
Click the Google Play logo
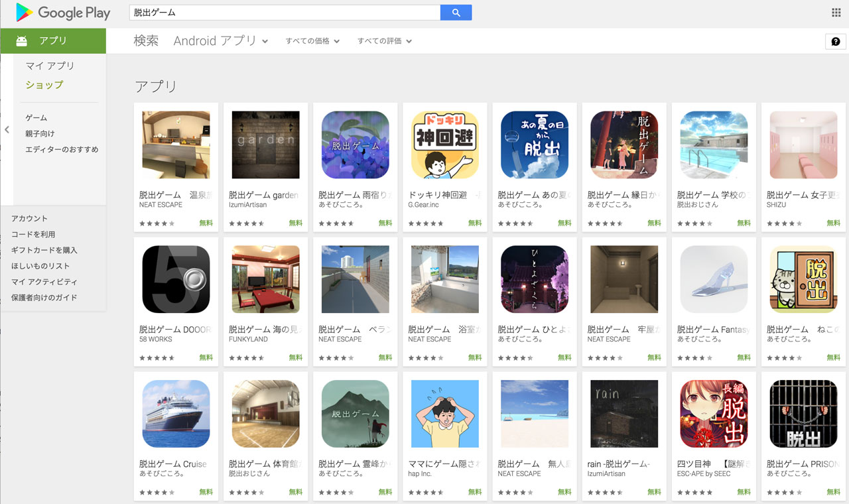pyautogui.click(x=63, y=13)
